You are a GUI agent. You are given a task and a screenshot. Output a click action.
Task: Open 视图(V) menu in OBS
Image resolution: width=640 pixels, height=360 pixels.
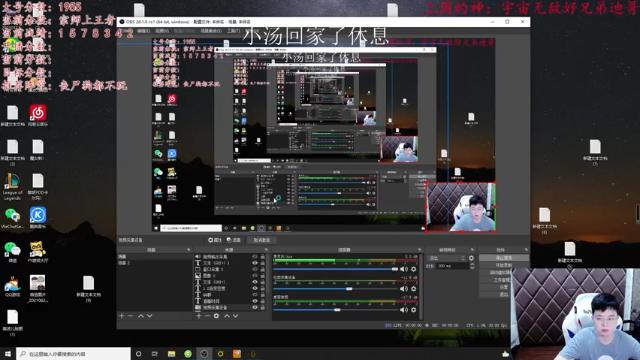coord(162,31)
